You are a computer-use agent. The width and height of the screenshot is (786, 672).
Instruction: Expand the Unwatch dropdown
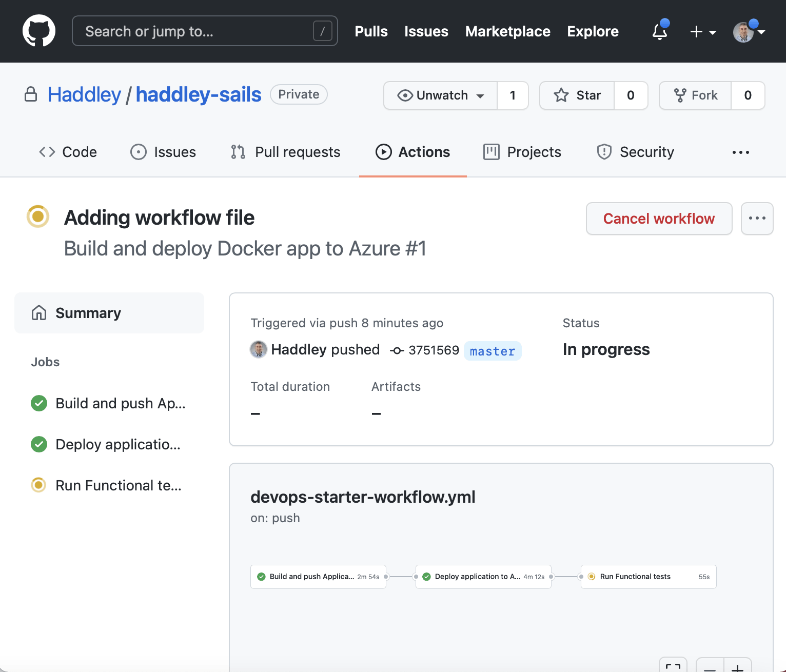point(441,95)
